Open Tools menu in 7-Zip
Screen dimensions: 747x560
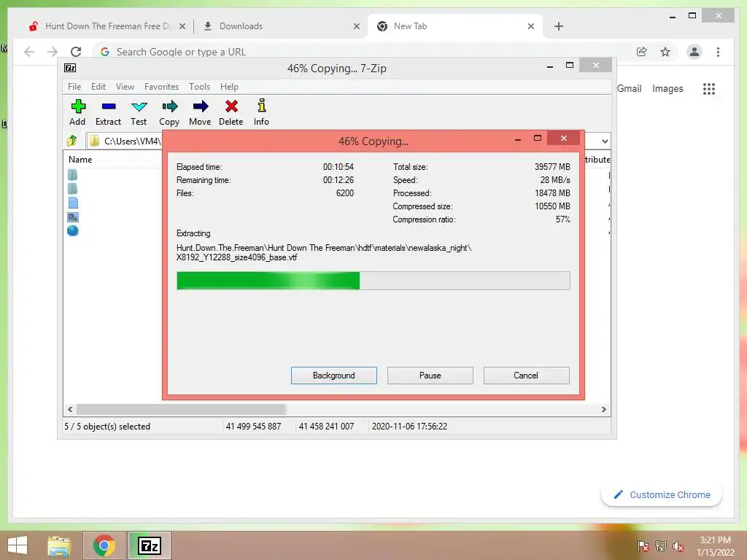(199, 87)
